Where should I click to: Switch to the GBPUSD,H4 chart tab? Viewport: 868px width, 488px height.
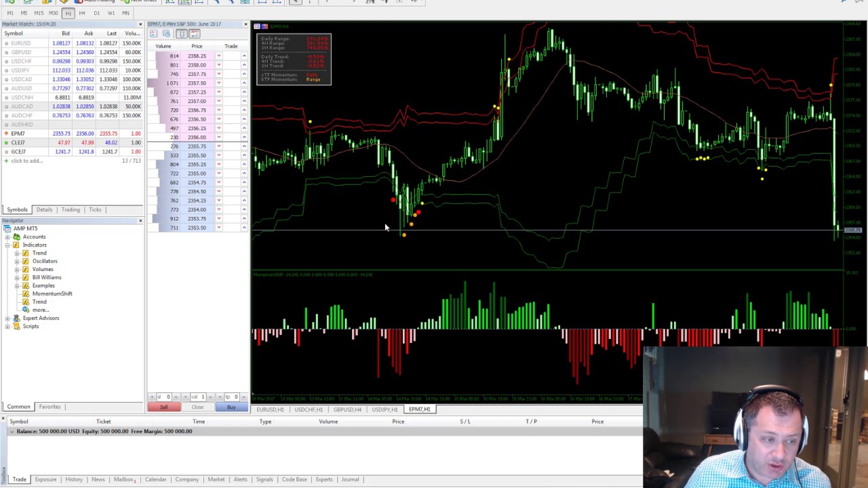click(347, 409)
